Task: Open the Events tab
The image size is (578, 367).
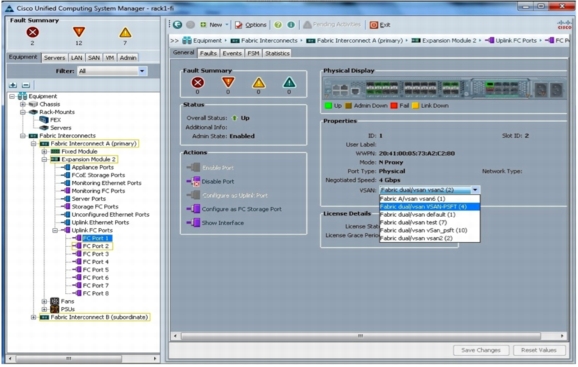Action: pos(232,53)
